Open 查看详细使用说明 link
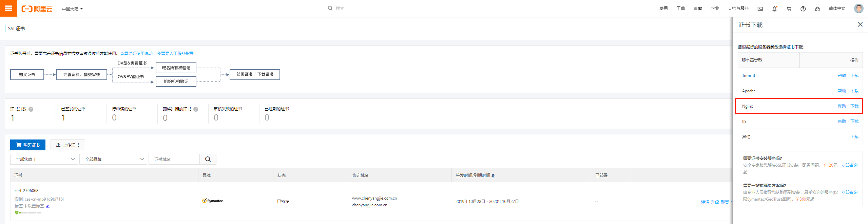Image resolution: width=868 pixels, height=224 pixels. click(x=136, y=54)
